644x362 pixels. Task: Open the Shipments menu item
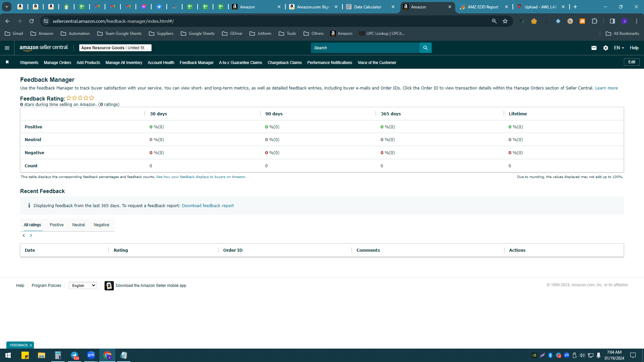coord(29,63)
